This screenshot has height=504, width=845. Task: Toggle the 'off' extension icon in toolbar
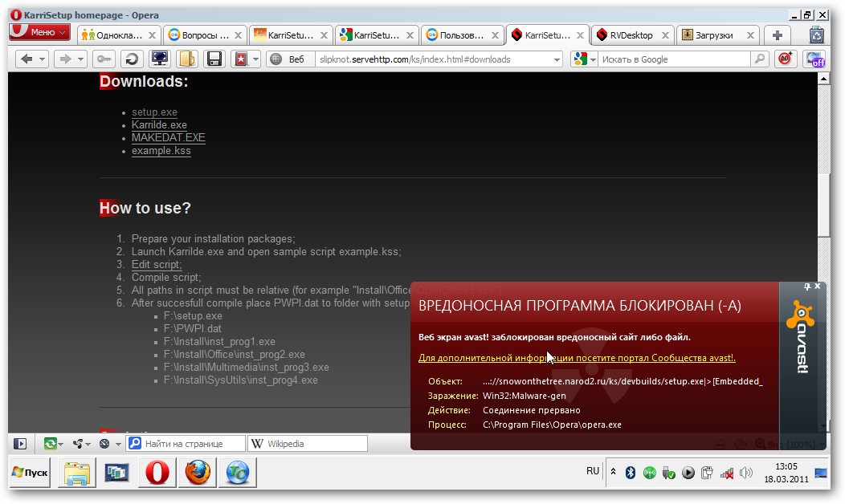814,59
